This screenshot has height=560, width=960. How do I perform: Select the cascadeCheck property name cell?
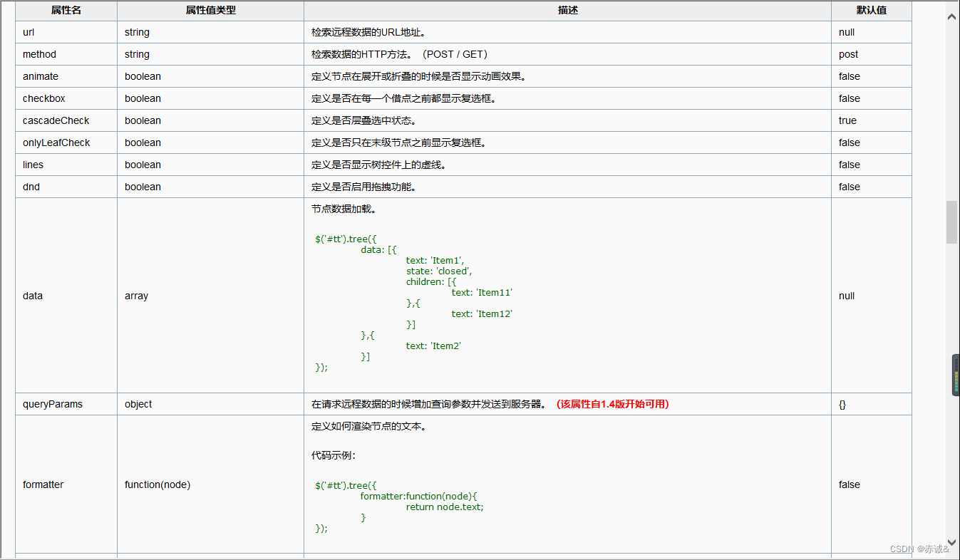click(x=66, y=120)
